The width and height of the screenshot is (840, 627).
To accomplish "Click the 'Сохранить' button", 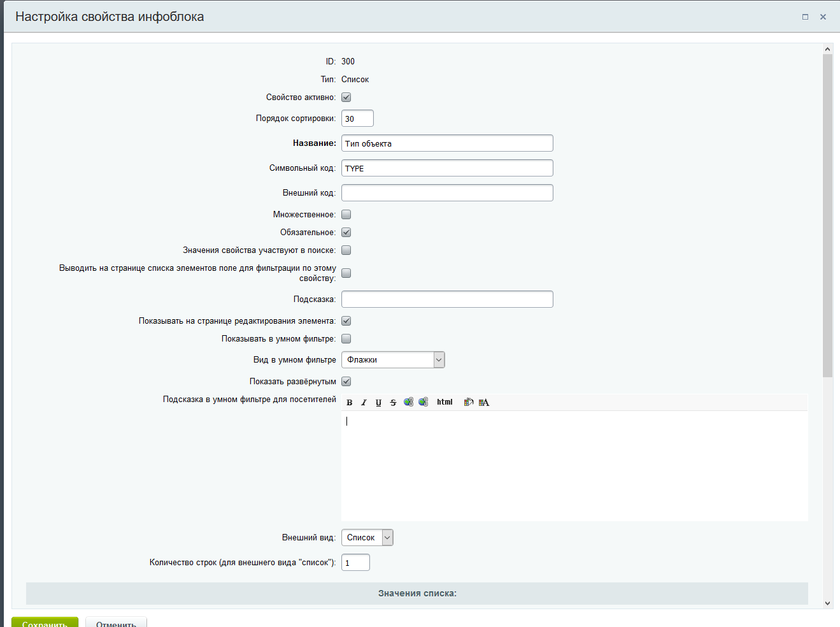I will [x=45, y=623].
